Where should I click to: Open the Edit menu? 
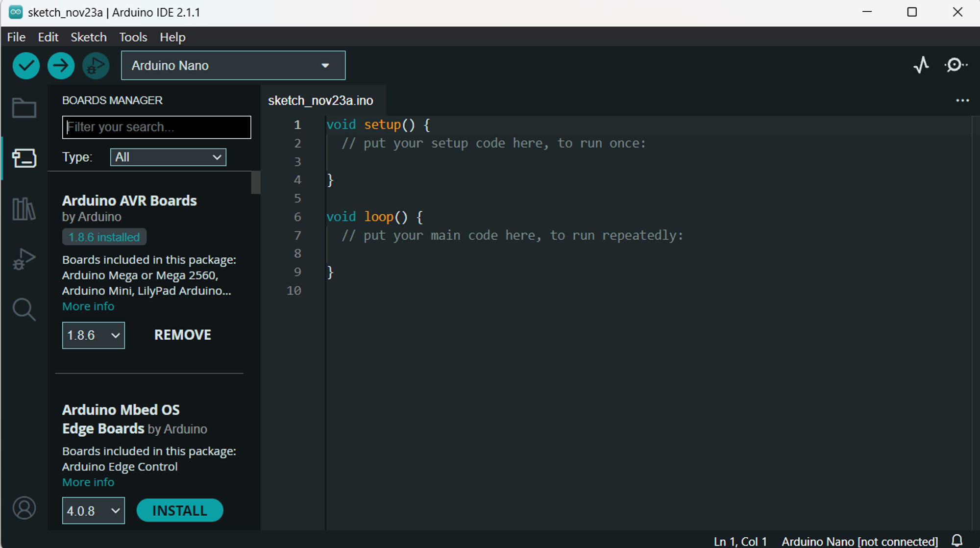click(x=48, y=37)
